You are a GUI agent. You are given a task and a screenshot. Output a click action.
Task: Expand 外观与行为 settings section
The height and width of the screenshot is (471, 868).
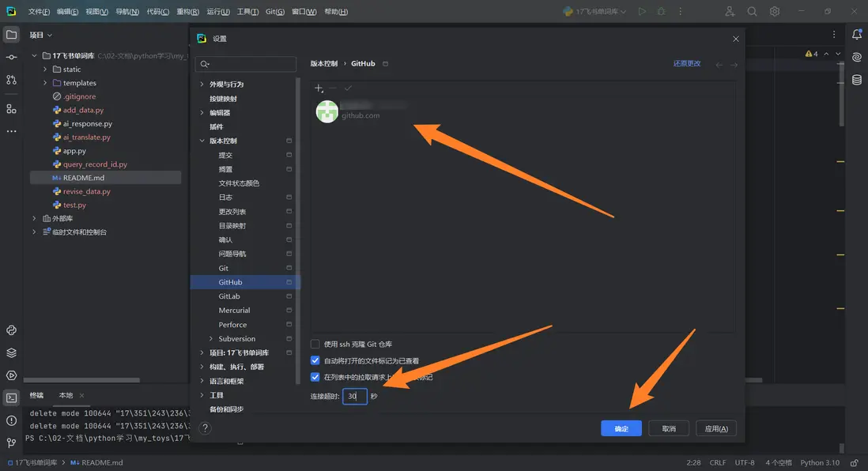(202, 84)
